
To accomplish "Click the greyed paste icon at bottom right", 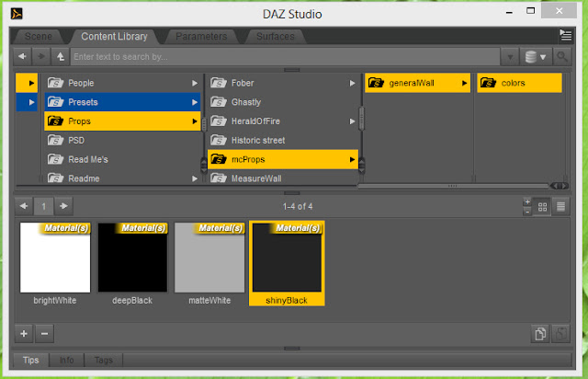I will (561, 334).
